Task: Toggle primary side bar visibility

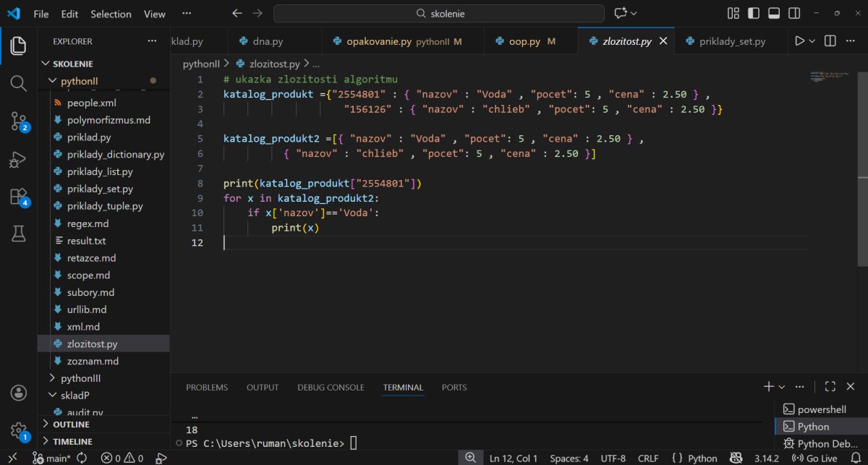Action: (x=754, y=14)
